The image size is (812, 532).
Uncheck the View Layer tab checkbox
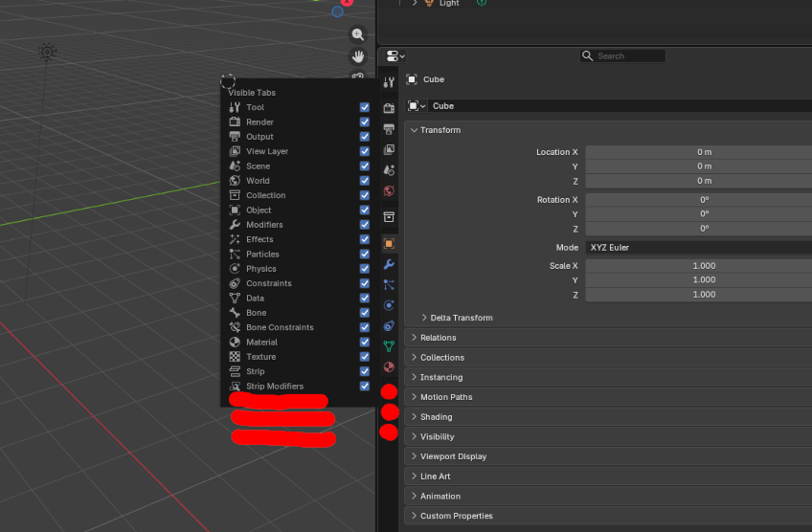point(365,151)
